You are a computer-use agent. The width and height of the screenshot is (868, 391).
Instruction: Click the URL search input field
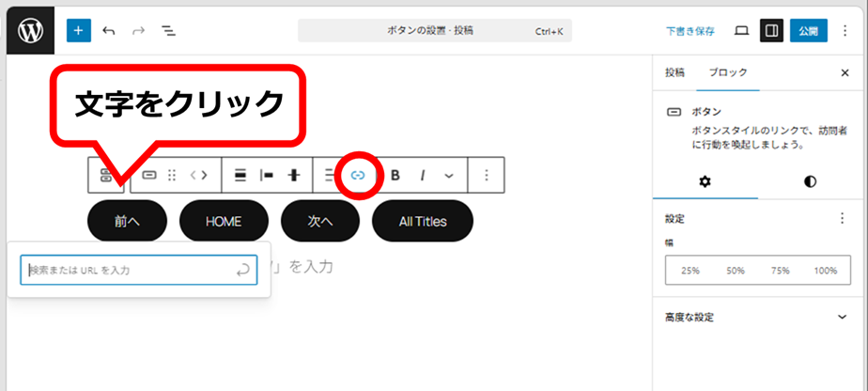coord(130,270)
